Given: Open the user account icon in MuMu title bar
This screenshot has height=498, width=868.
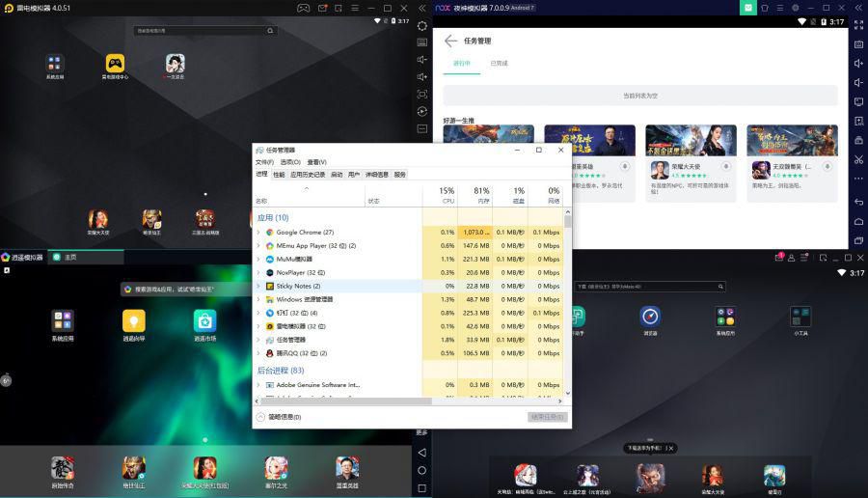Looking at the screenshot, I should (x=791, y=258).
